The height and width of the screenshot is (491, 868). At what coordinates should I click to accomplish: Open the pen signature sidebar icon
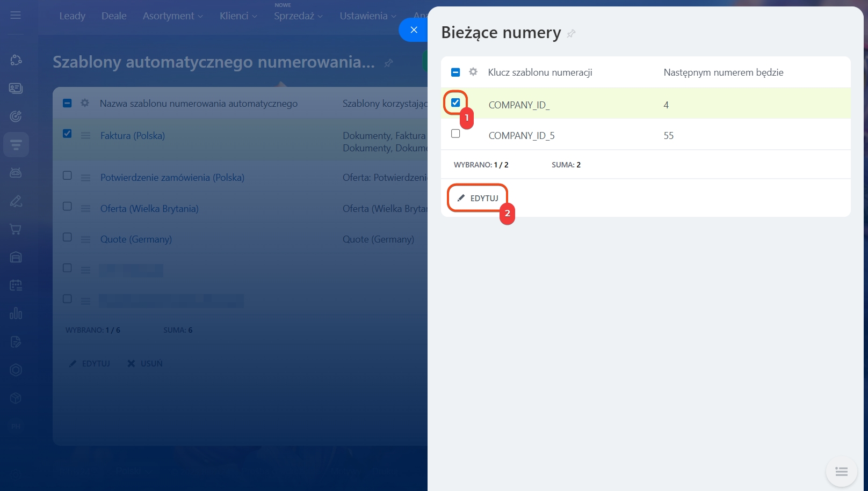16,201
